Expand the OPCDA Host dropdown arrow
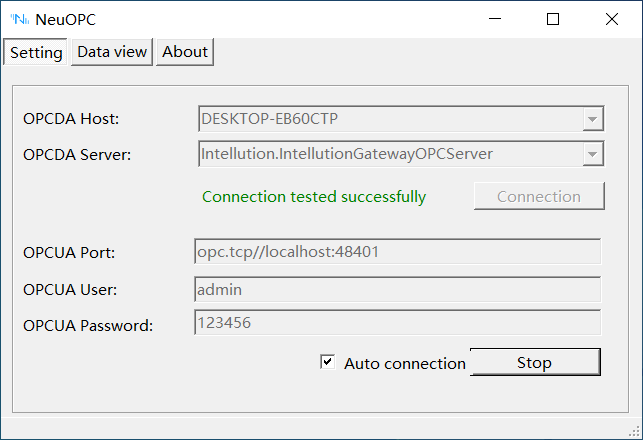Image resolution: width=643 pixels, height=440 pixels. [593, 120]
